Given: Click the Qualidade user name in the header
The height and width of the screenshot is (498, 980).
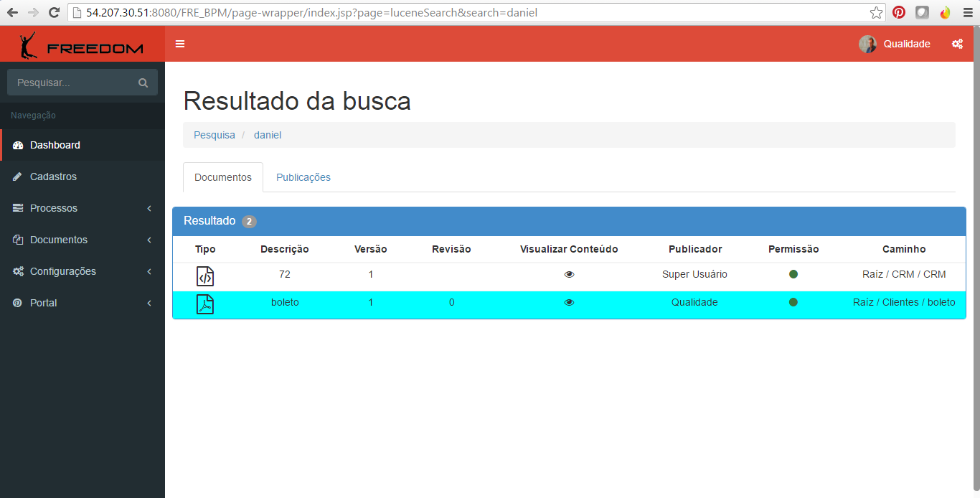Looking at the screenshot, I should [x=907, y=44].
